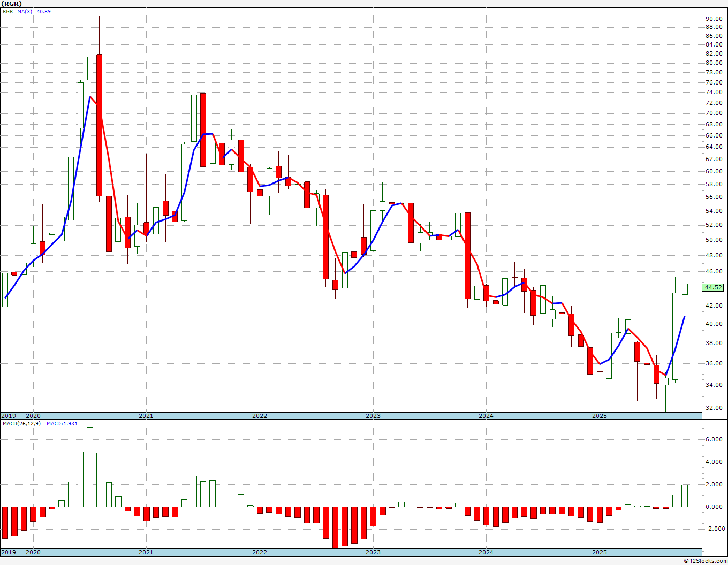Click the 50.00 price axis label
The image size is (728, 565).
tap(714, 240)
